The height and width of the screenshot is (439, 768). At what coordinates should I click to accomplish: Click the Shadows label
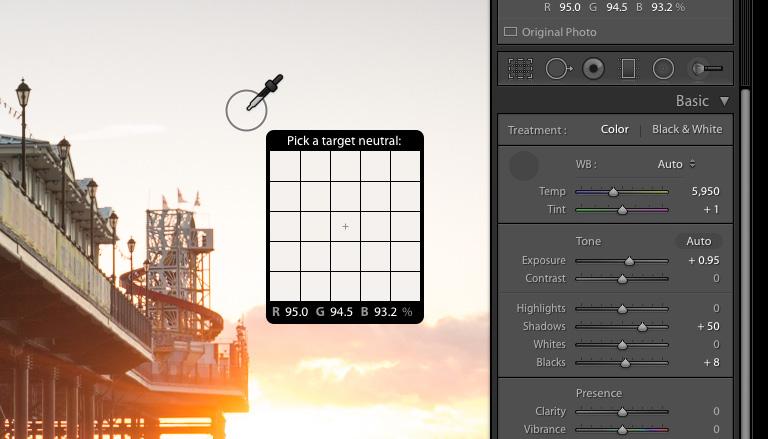click(544, 326)
